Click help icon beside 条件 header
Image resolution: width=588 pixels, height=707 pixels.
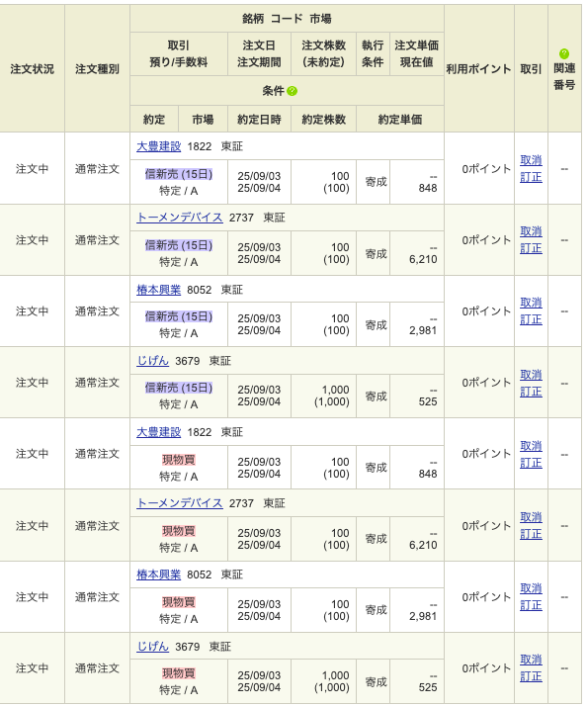point(292,91)
